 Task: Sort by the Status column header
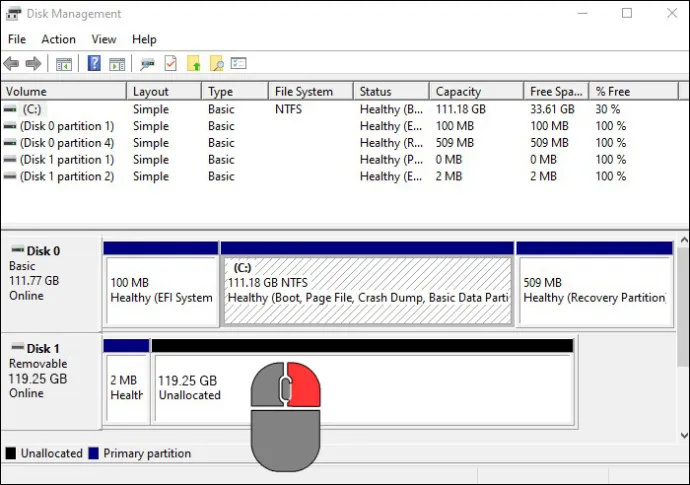pos(391,92)
